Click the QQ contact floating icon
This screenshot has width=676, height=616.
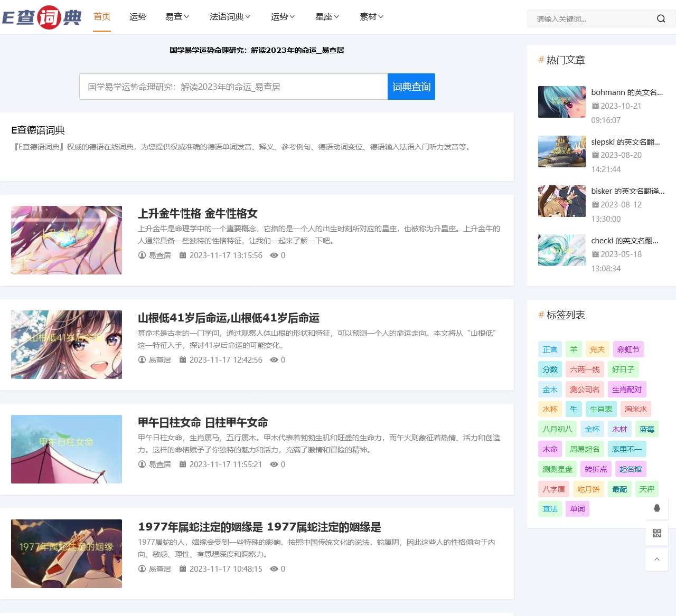pos(657,508)
